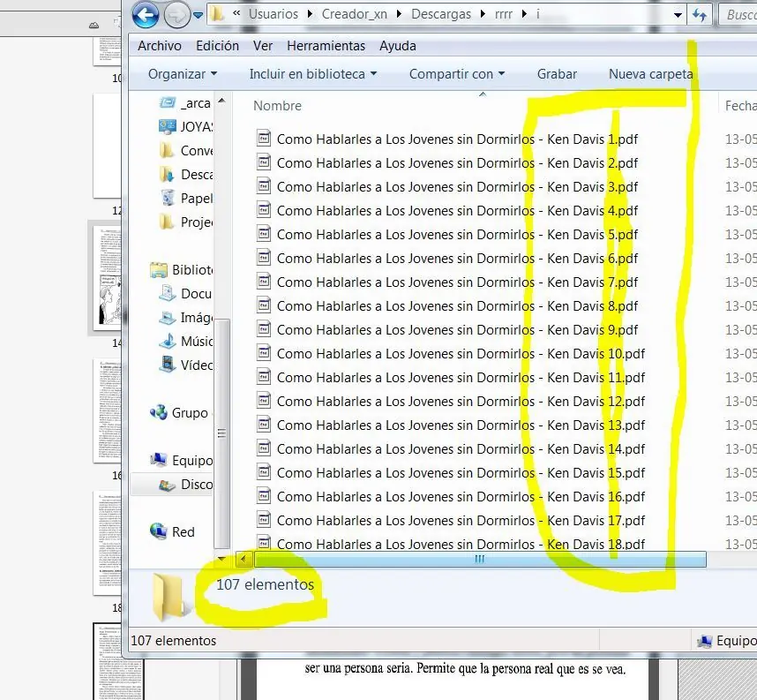Select Equipo in navigation pane
Screen dimensions: 757x700
pyautogui.click(x=182, y=461)
